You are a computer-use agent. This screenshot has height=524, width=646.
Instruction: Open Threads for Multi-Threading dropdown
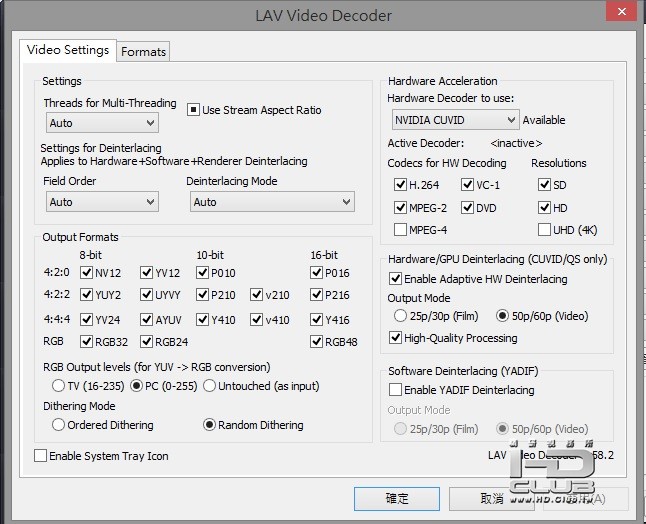(x=102, y=123)
